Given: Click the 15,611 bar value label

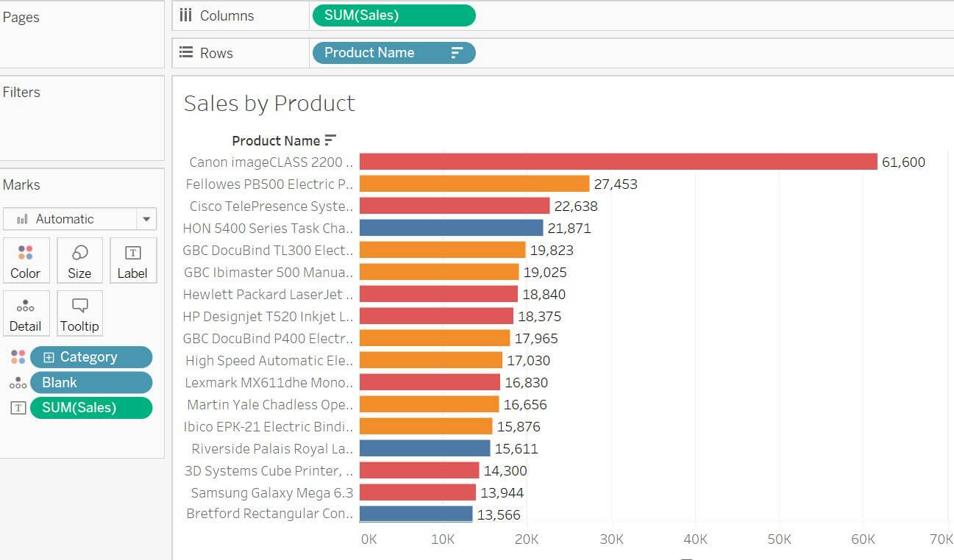Looking at the screenshot, I should (x=516, y=449).
